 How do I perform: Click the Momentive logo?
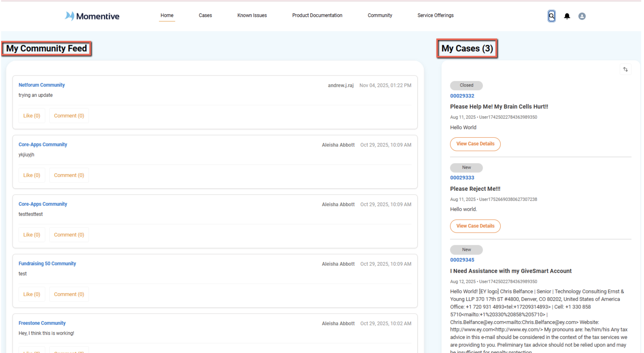tap(92, 16)
